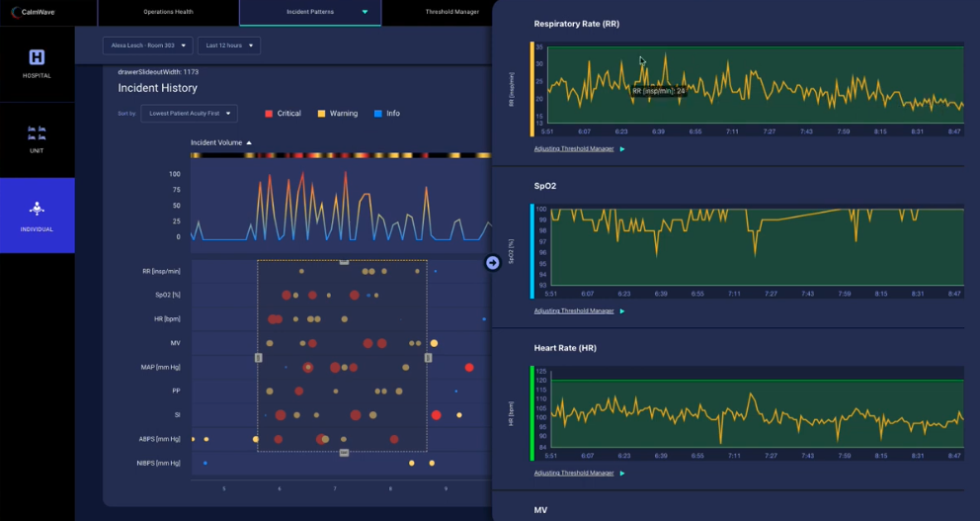Open Adjusting Threshold Manager link under Heart Rate
Viewport: 980px width, 521px height.
(573, 474)
